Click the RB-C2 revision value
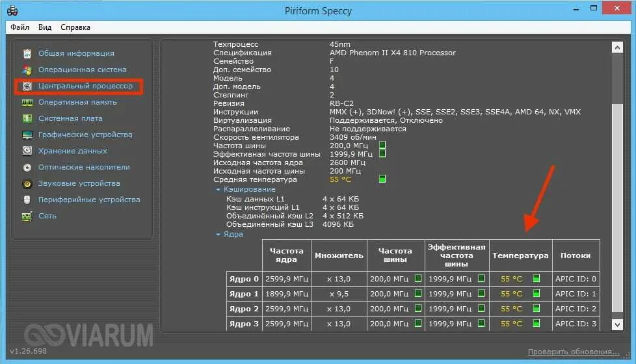 pos(341,103)
